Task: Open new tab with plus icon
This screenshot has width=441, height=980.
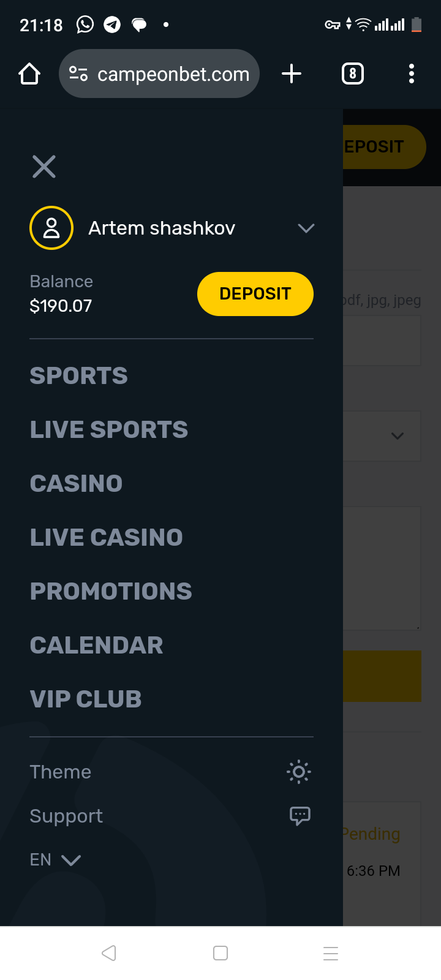Action: click(292, 73)
